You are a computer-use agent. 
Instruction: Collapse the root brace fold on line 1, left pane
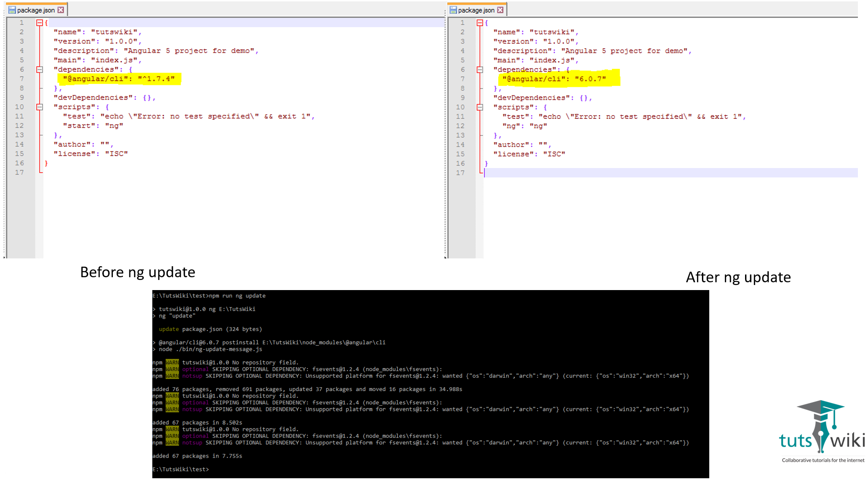coord(39,22)
